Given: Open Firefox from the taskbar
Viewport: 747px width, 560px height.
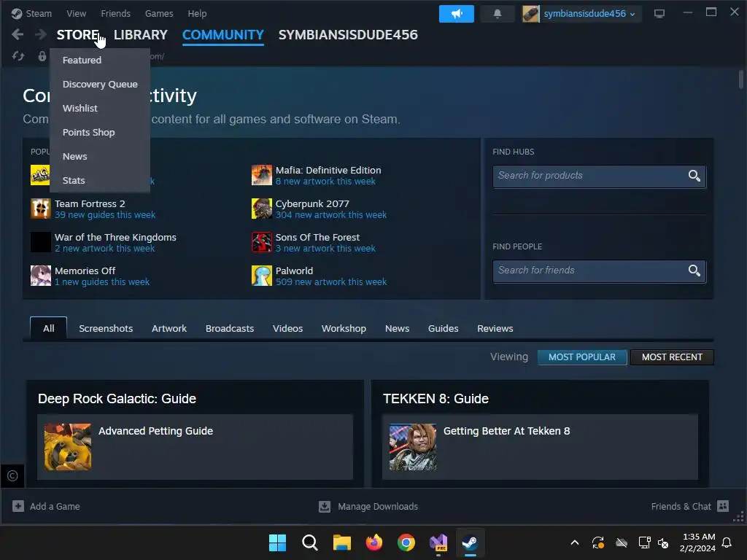Looking at the screenshot, I should 374,542.
